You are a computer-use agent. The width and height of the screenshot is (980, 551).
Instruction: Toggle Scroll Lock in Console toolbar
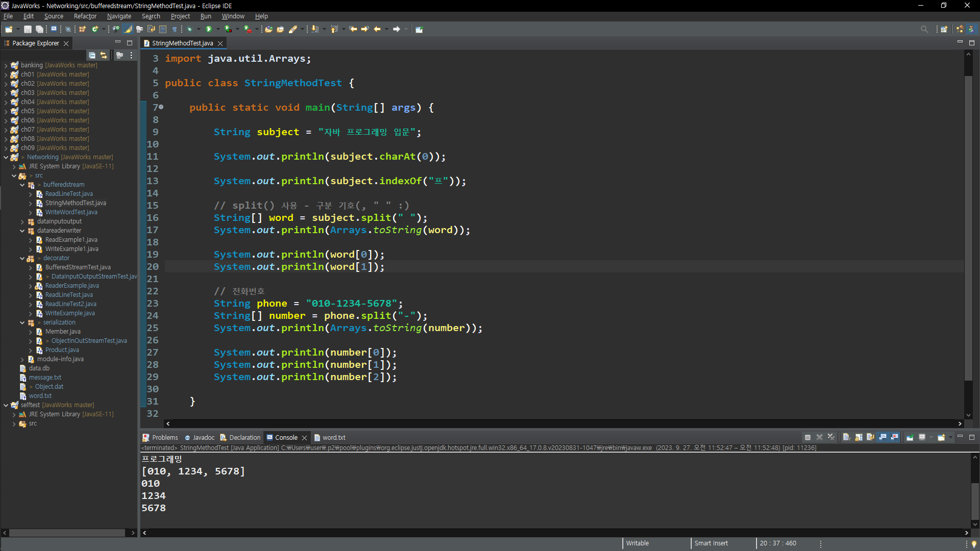point(859,437)
